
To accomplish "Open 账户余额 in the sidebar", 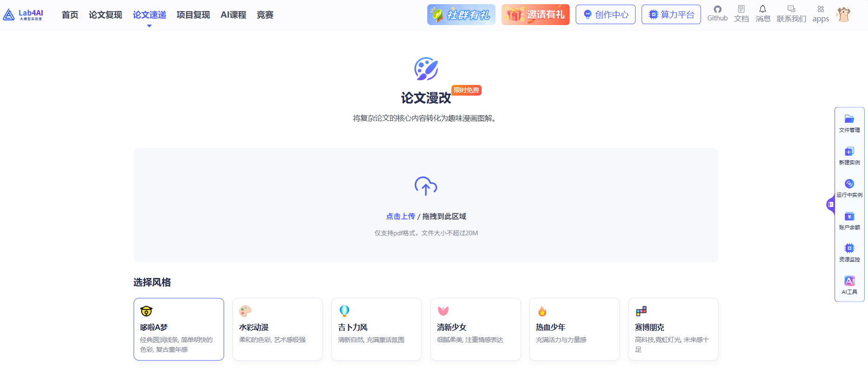I will (x=849, y=221).
